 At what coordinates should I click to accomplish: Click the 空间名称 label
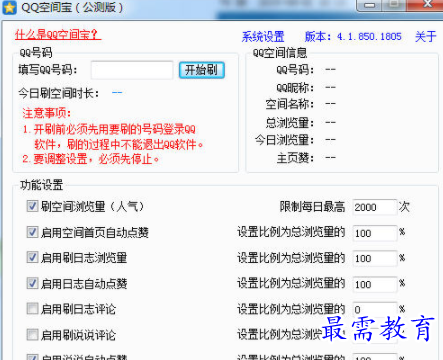pyautogui.click(x=290, y=104)
